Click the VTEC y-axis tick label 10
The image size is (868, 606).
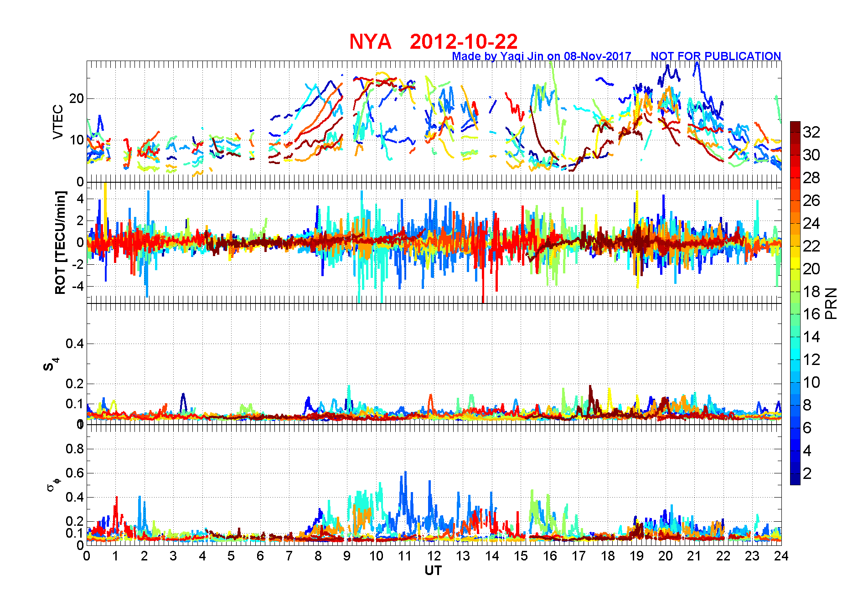77,140
